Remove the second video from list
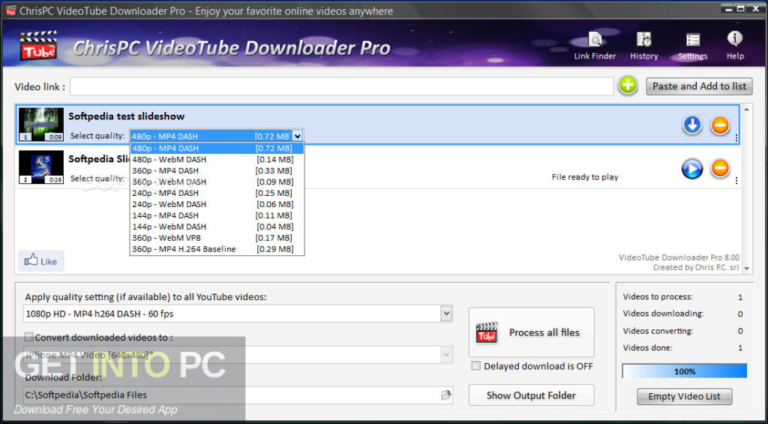Image resolution: width=768 pixels, height=424 pixels. pyautogui.click(x=720, y=169)
